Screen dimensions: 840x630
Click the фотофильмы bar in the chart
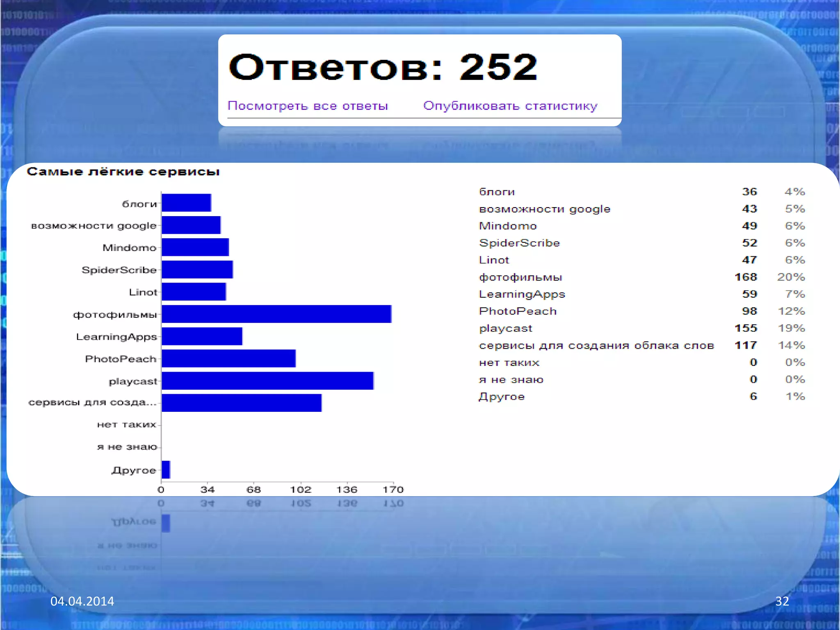[x=276, y=314]
